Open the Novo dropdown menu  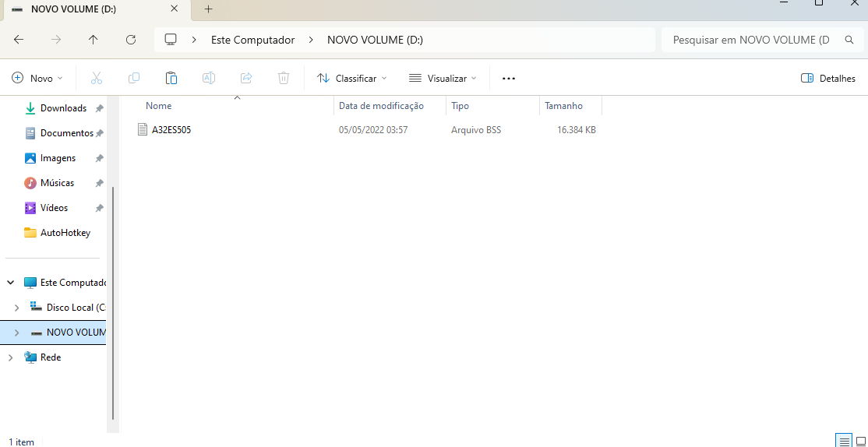(37, 79)
